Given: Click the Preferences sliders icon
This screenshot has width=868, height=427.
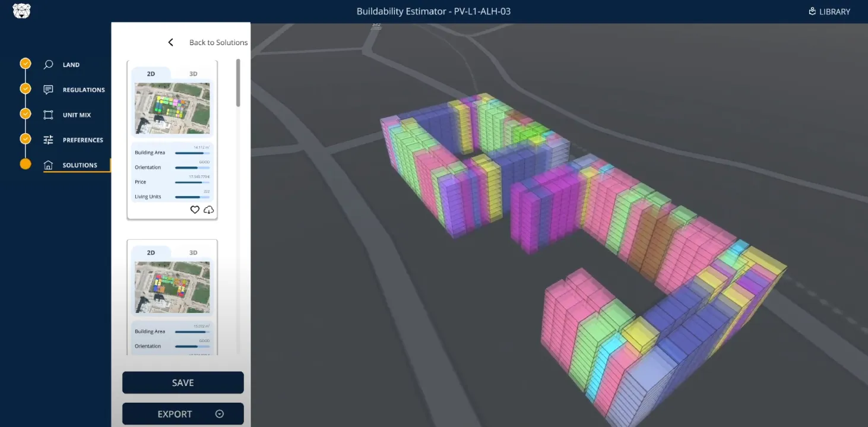Looking at the screenshot, I should [x=49, y=140].
